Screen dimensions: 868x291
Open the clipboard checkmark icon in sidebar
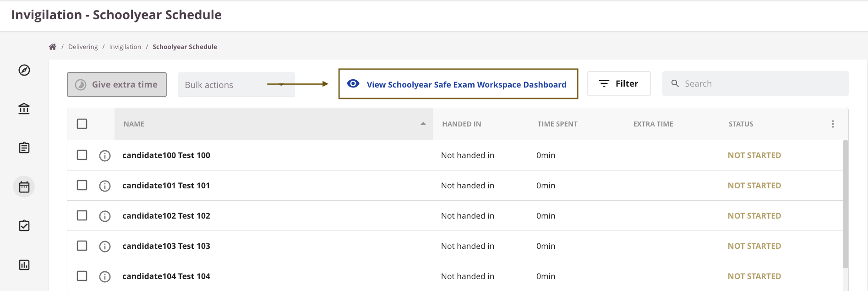pos(24,225)
